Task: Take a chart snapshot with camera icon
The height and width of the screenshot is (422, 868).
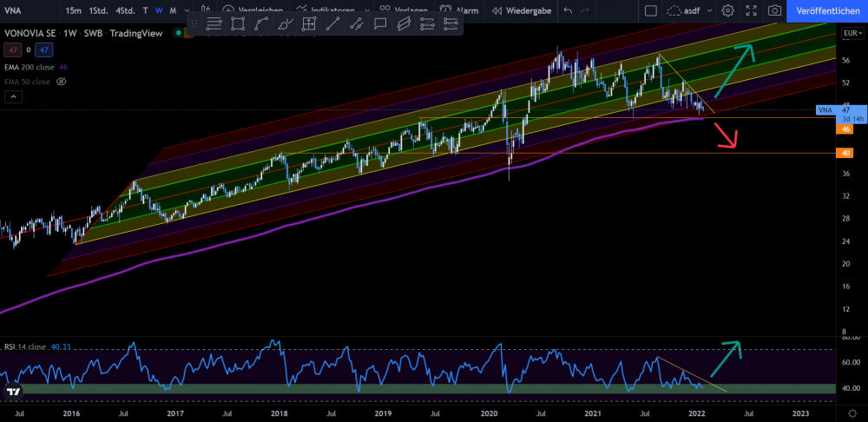Action: coord(774,10)
